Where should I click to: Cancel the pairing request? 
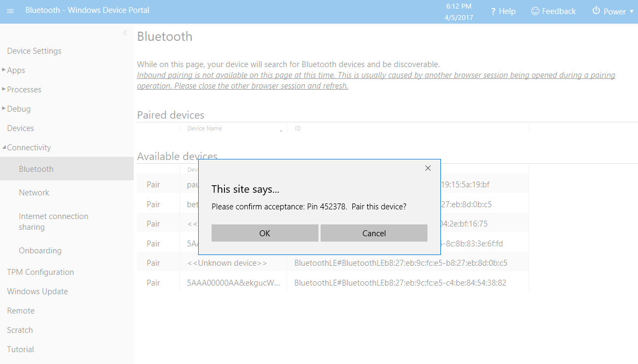point(374,233)
